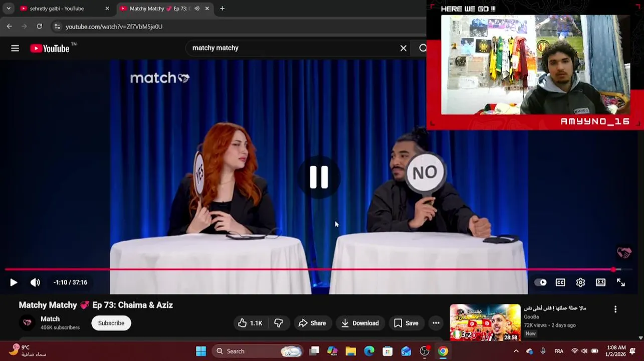Launch Copilot from the taskbar

tap(332, 351)
